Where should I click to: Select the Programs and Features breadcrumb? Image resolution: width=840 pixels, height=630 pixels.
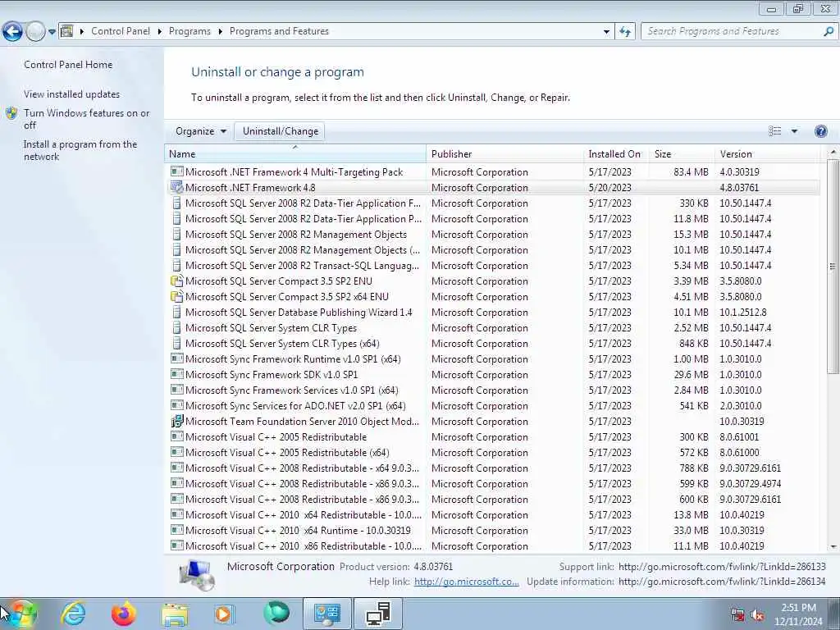point(279,31)
